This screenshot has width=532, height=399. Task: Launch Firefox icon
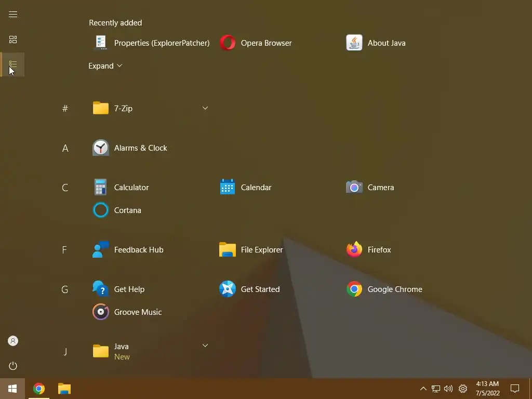[354, 249]
